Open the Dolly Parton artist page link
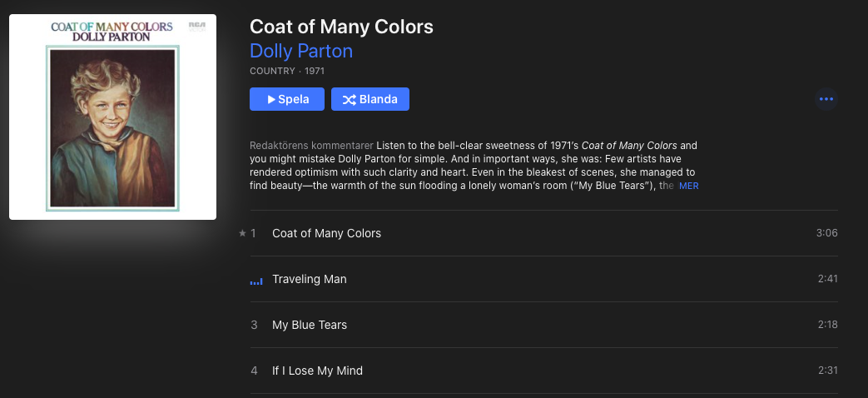The height and width of the screenshot is (398, 868). tap(301, 51)
